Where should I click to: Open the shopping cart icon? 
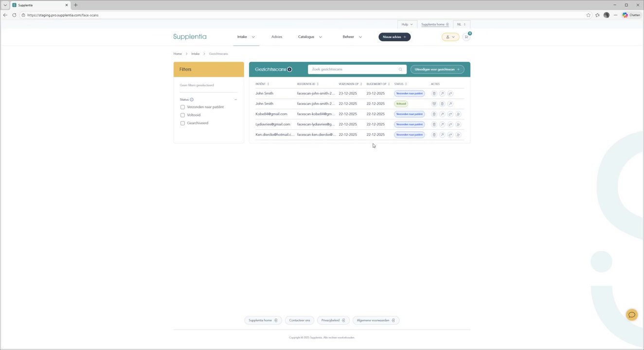(466, 37)
